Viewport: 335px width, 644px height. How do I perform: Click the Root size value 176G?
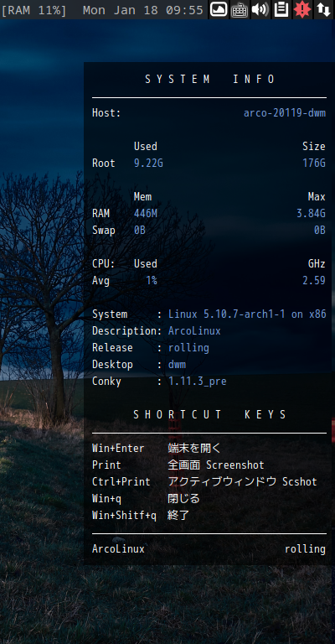314,164
